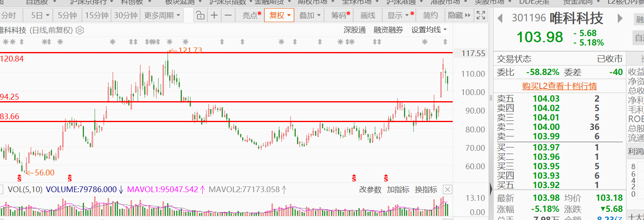Go to the next stock with the right arrow
This screenshot has height=220, width=644.
coord(620,18)
